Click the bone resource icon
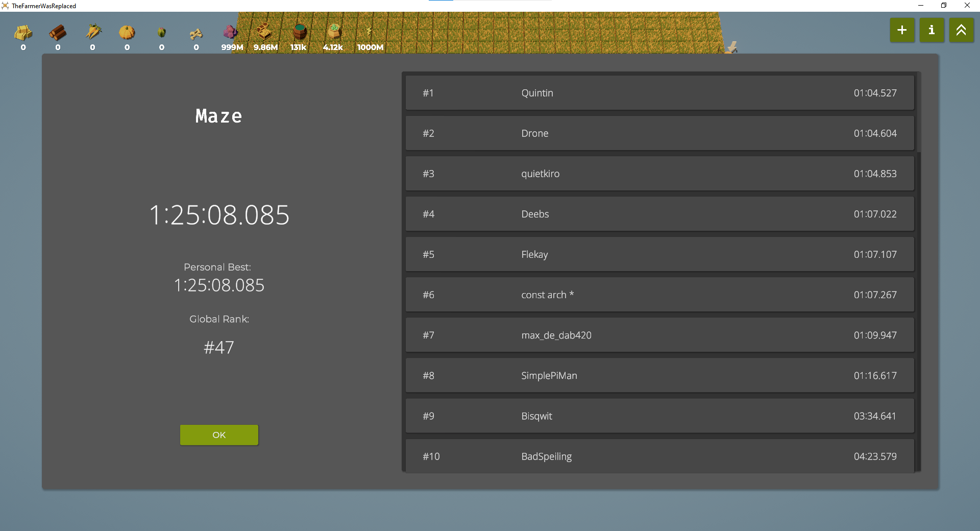 (197, 34)
